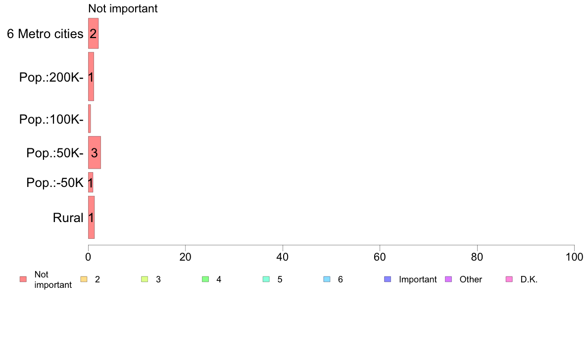
Task: Click the pink D.K. legend swatch
Action: tap(509, 279)
